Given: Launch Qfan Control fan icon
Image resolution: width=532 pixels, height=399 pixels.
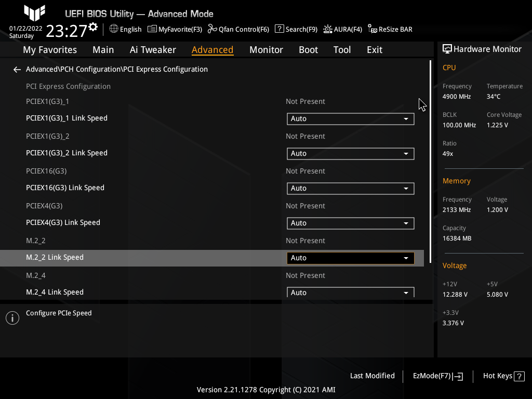Looking at the screenshot, I should tap(212, 29).
